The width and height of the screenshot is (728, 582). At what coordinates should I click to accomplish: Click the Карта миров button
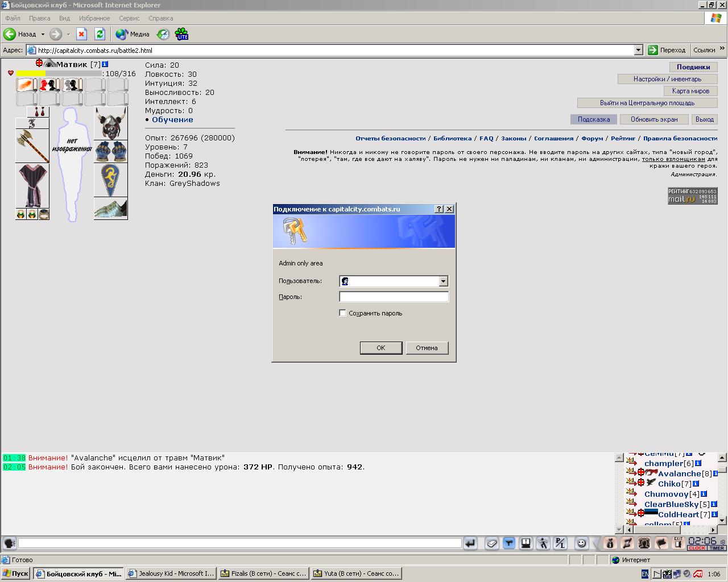(691, 91)
